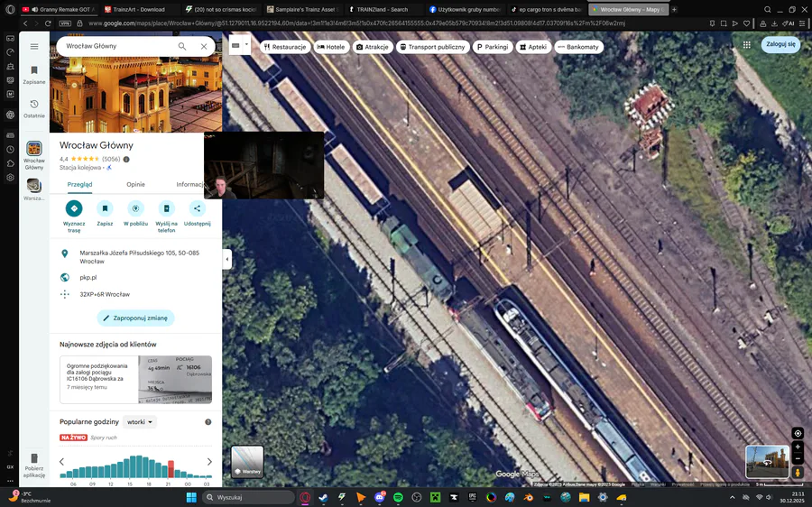Select Wrocław Główny in the side rail
Viewport: 812px width, 507px height.
(34, 155)
